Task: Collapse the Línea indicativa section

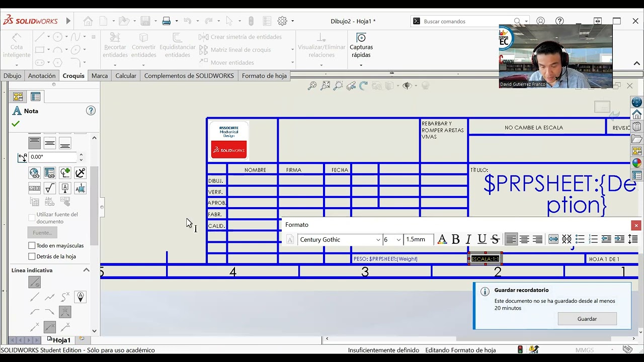Action: pyautogui.click(x=86, y=270)
